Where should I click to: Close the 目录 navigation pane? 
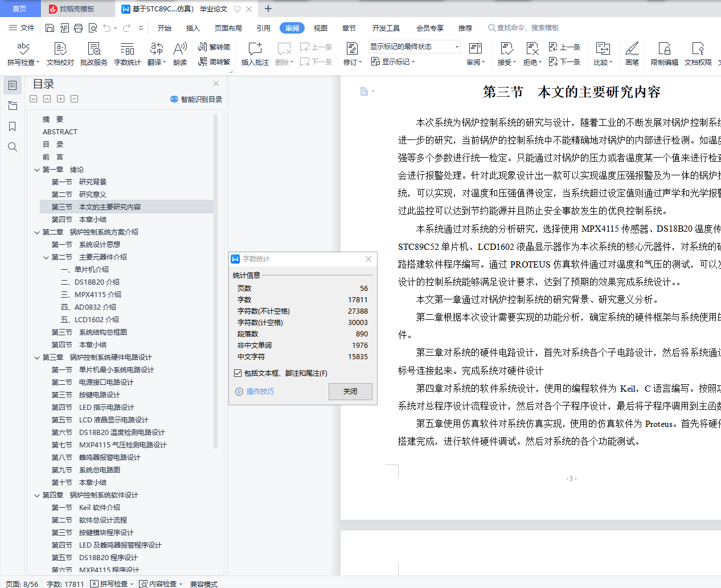pyautogui.click(x=216, y=83)
